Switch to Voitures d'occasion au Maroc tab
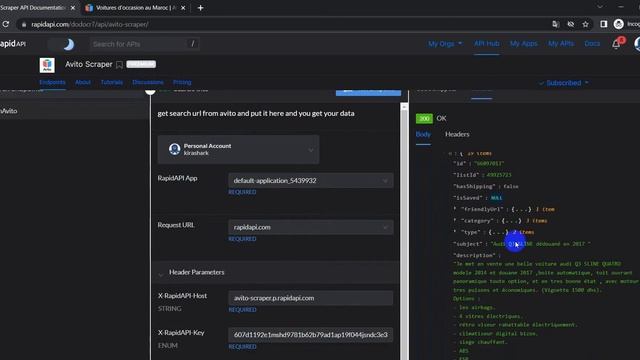 (x=135, y=8)
